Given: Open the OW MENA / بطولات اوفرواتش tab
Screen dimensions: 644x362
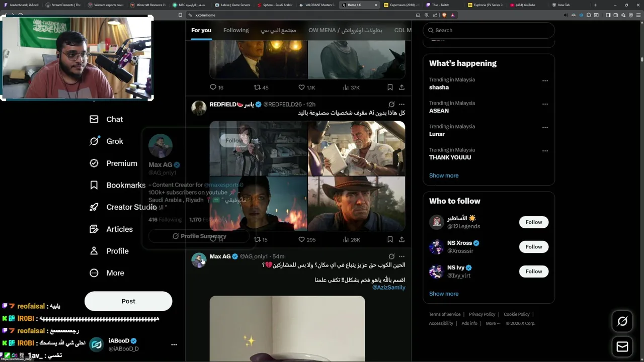Looking at the screenshot, I should pyautogui.click(x=345, y=30).
